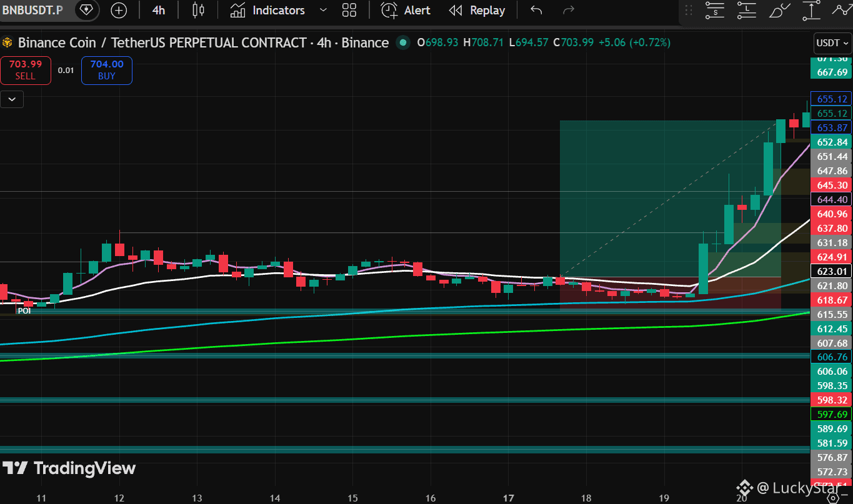Click the blue 704.00 BUY button
The height and width of the screenshot is (504, 853).
107,69
